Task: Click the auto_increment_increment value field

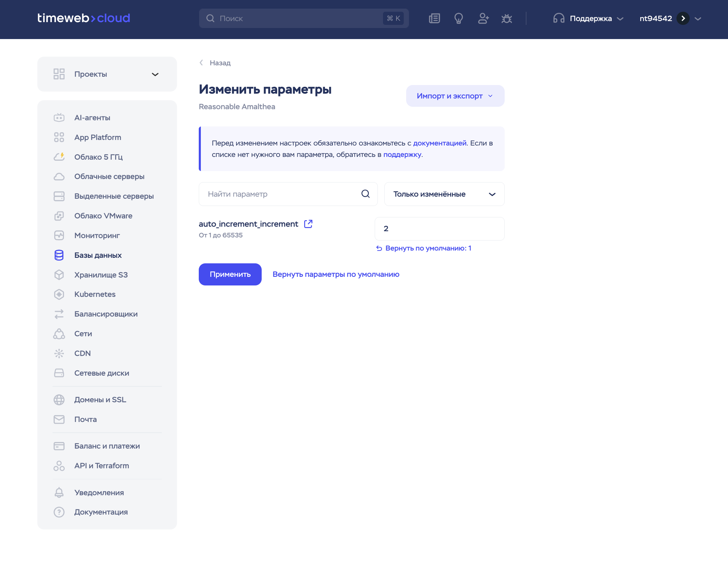Action: coord(440,229)
